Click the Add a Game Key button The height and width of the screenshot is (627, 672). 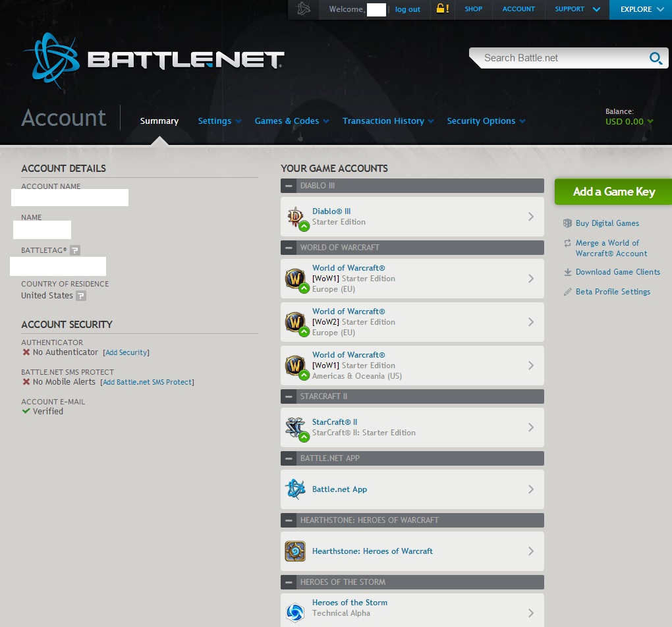click(614, 192)
